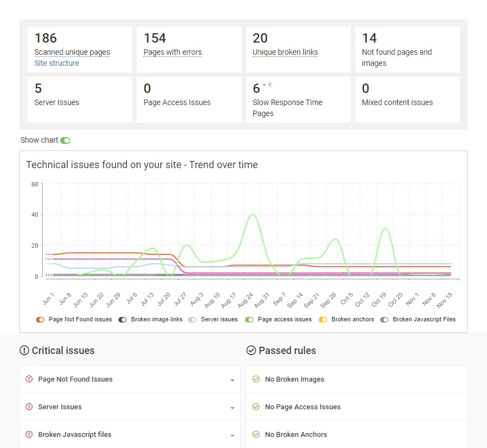Click the red alert icon beside Server Issues

[x=29, y=407]
